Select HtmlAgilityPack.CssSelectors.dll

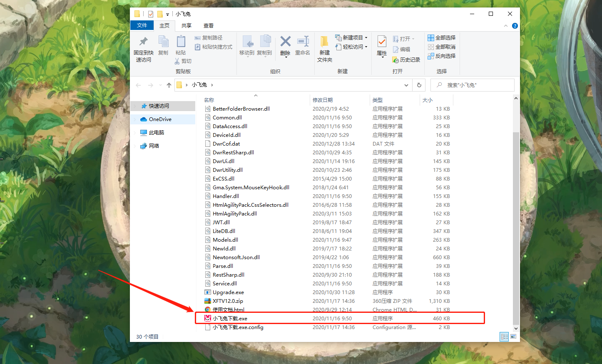click(x=327, y=205)
